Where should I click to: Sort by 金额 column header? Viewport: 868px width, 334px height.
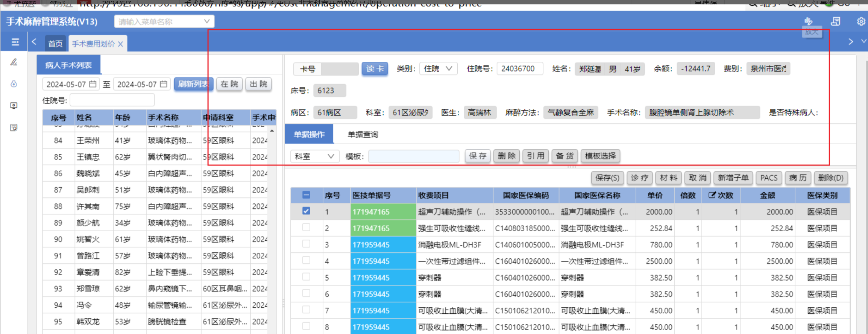click(767, 195)
